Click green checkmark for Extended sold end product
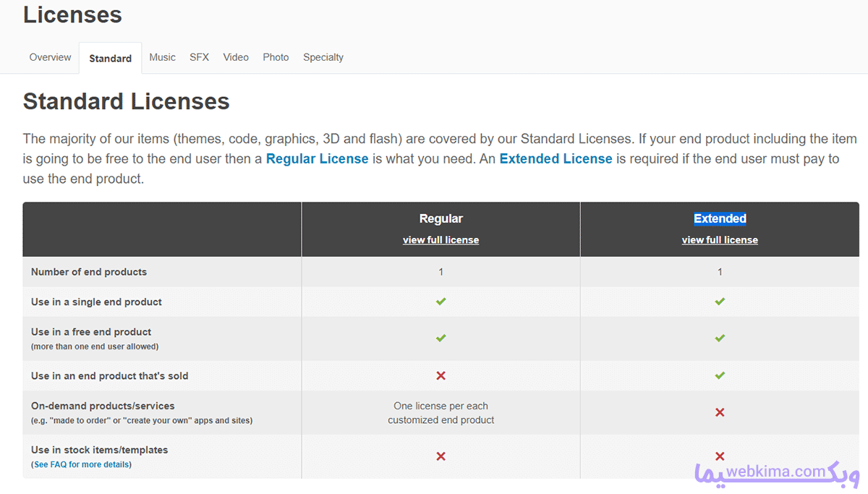 click(x=720, y=375)
